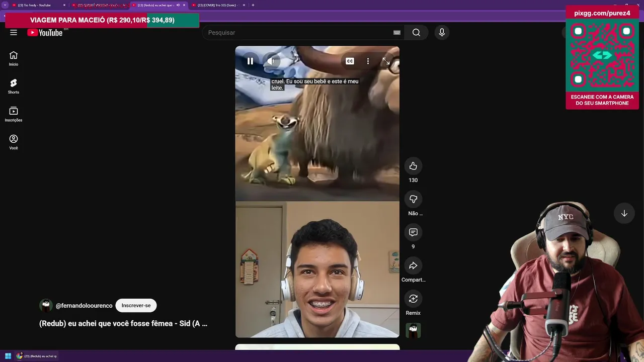
Task: Click the Short title "(Redub) eu achei que você fosse fêmea"
Action: coord(123,323)
